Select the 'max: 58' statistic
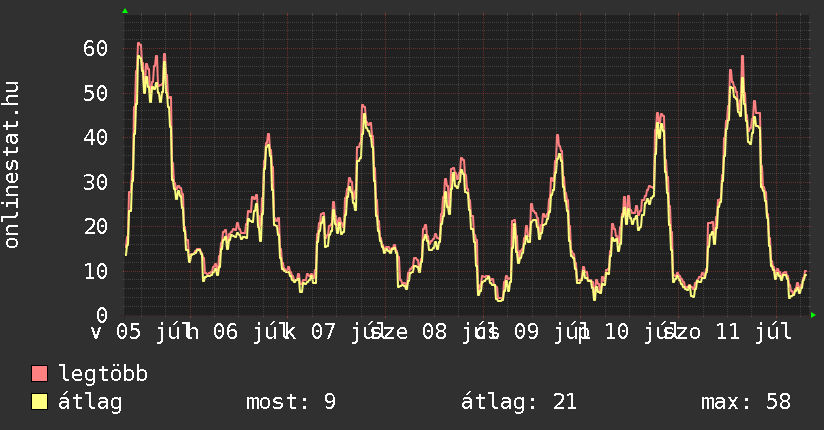The height and width of the screenshot is (430, 824). click(746, 402)
